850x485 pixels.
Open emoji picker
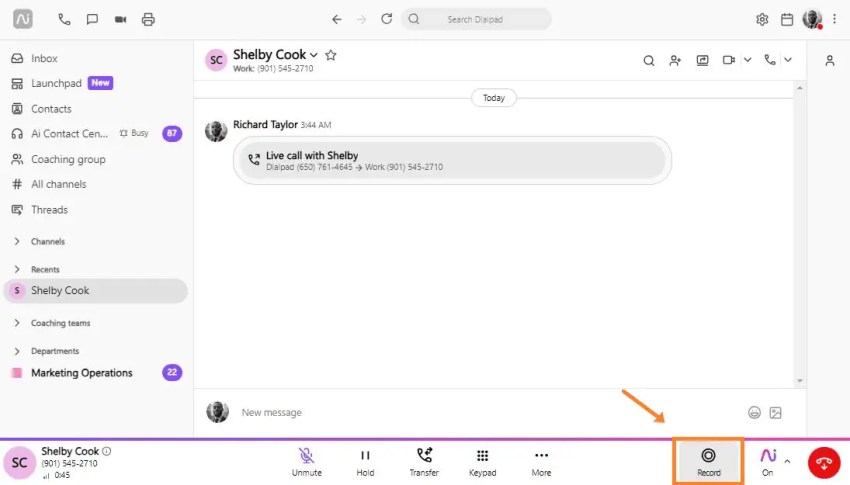755,412
